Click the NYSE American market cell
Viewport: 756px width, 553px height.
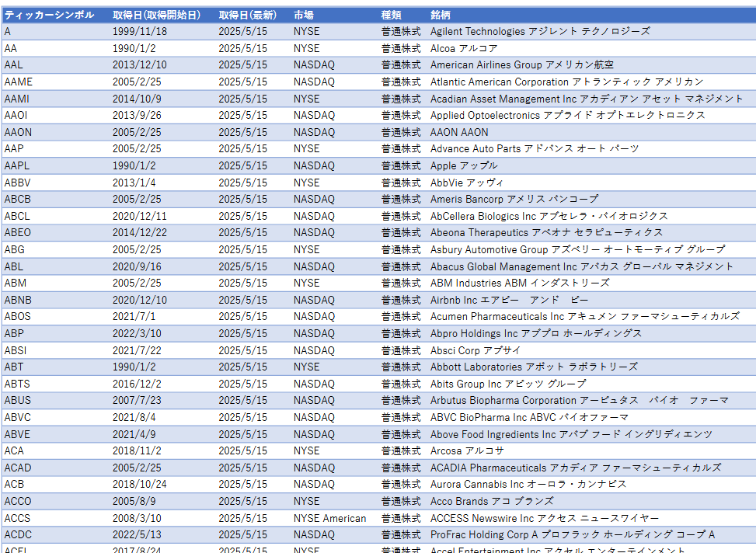point(329,518)
